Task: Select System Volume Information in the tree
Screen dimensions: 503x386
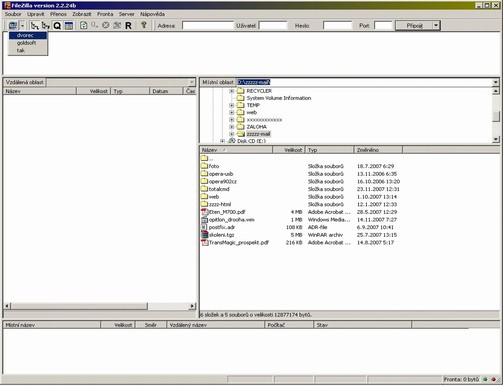Action: (x=279, y=98)
